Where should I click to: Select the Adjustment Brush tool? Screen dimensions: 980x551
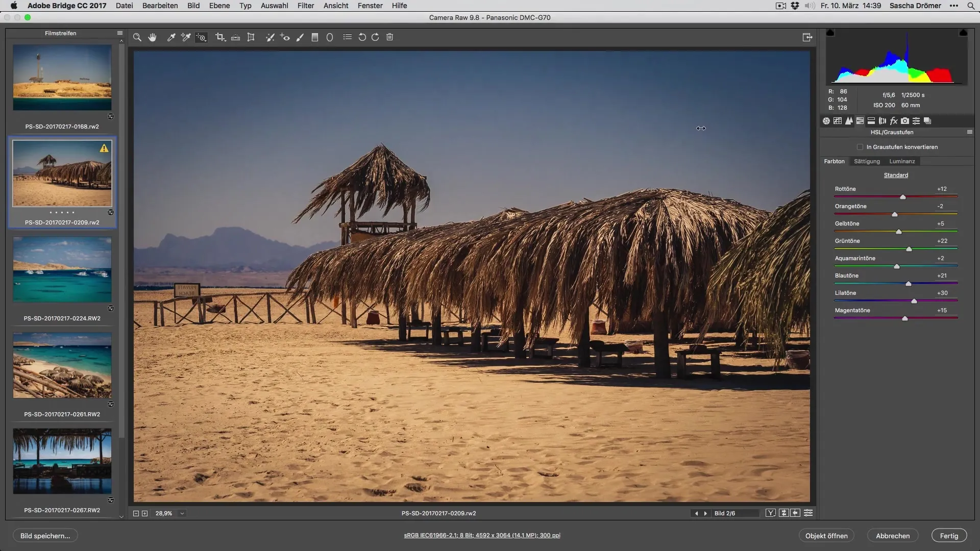(x=300, y=37)
